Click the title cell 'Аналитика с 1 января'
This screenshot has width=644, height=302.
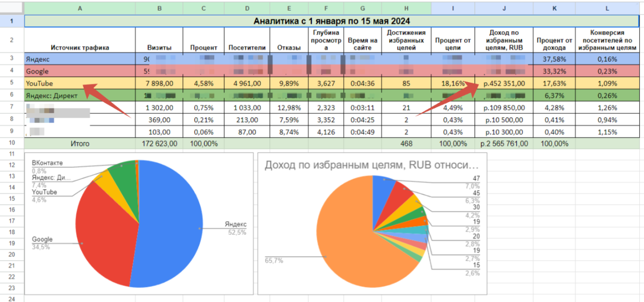(x=332, y=21)
